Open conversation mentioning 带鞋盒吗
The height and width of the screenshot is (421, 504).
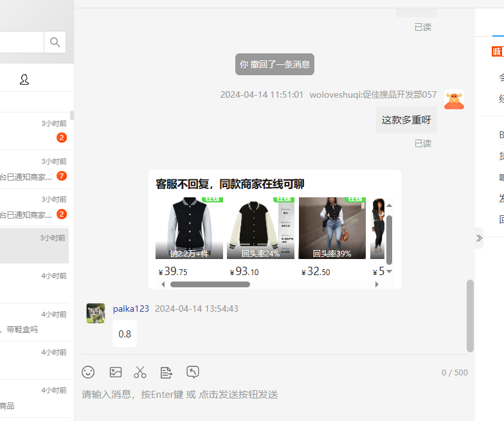[x=35, y=322]
